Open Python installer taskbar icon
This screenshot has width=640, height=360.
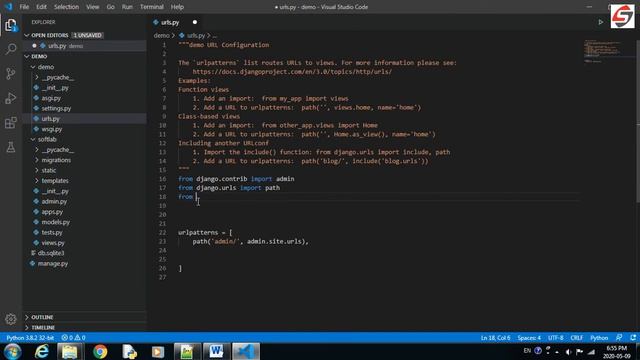point(129,351)
